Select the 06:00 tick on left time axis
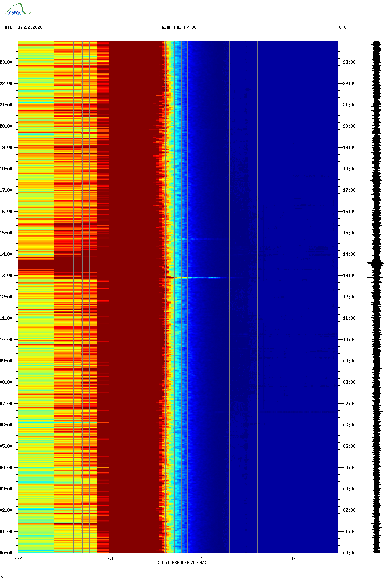The width and height of the screenshot is (392, 581). pyautogui.click(x=6, y=425)
